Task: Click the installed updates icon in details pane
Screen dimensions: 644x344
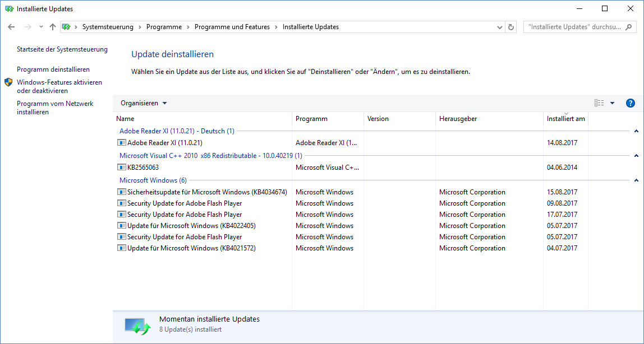Action: point(137,326)
